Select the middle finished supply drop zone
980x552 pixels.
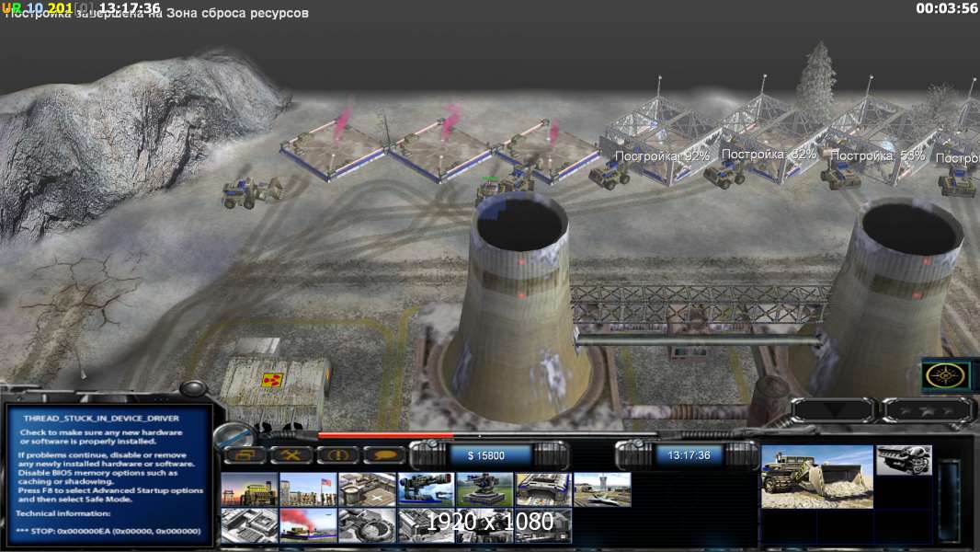coord(441,152)
